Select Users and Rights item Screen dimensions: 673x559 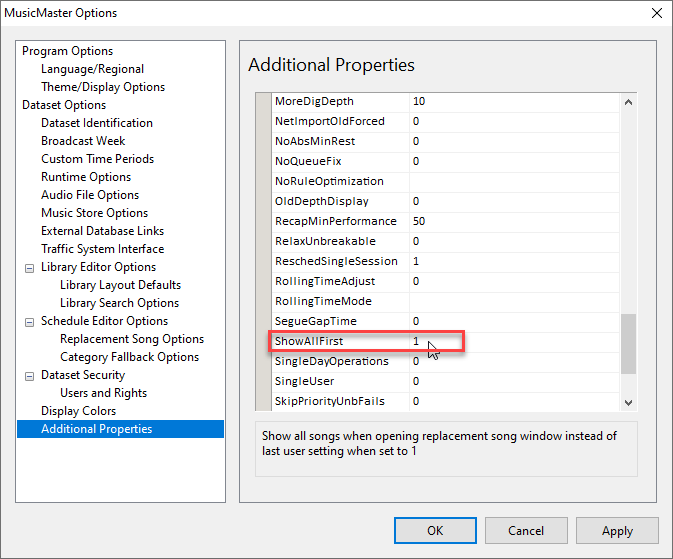pos(103,393)
